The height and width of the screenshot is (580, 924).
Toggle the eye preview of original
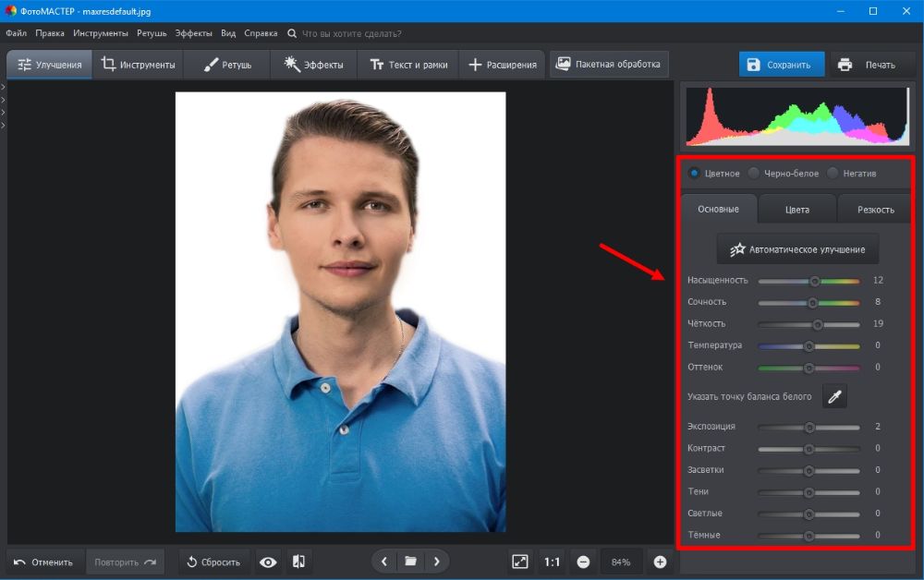pyautogui.click(x=268, y=562)
